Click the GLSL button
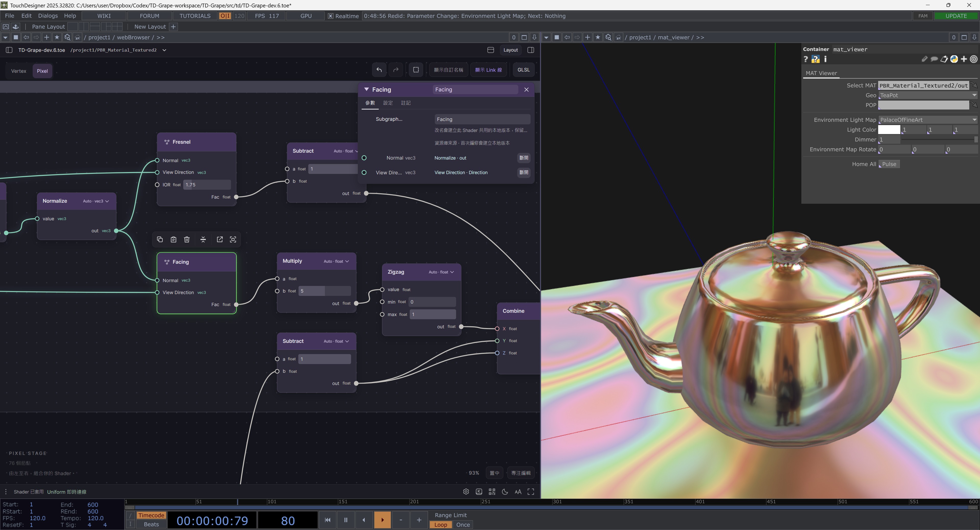 point(523,70)
